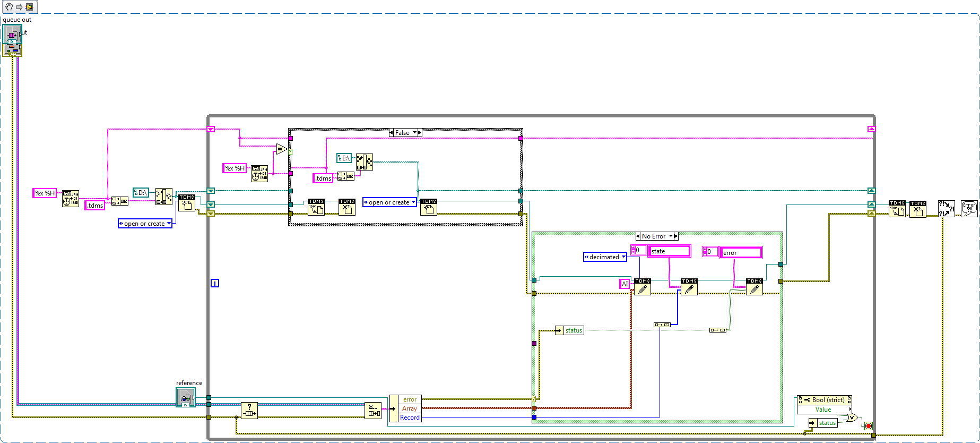Click the AI string constant
The height and width of the screenshot is (443, 980).
click(625, 284)
